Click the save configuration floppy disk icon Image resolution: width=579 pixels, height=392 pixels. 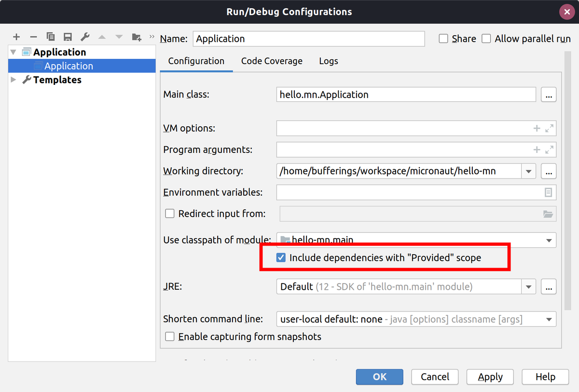point(68,37)
